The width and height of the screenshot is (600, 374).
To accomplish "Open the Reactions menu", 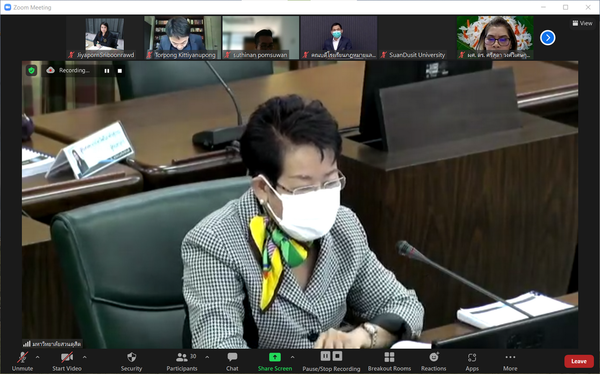I will [434, 362].
